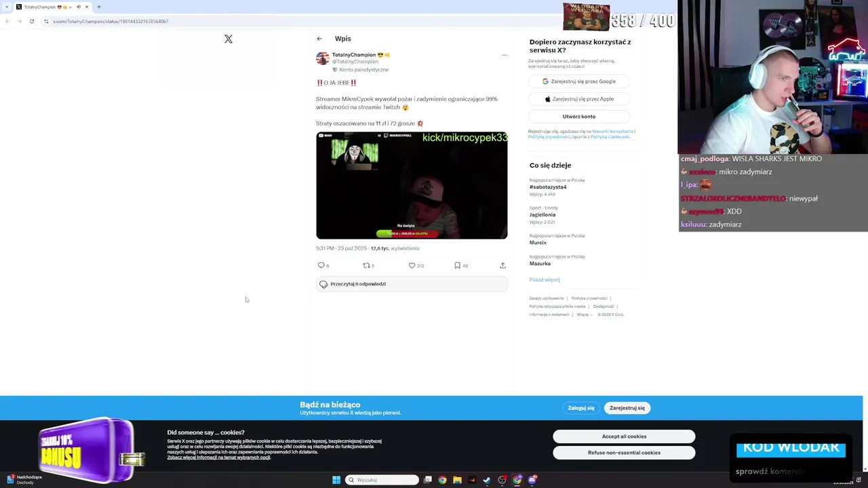
Task: Expand the Więcej footer menu
Action: pos(585,314)
